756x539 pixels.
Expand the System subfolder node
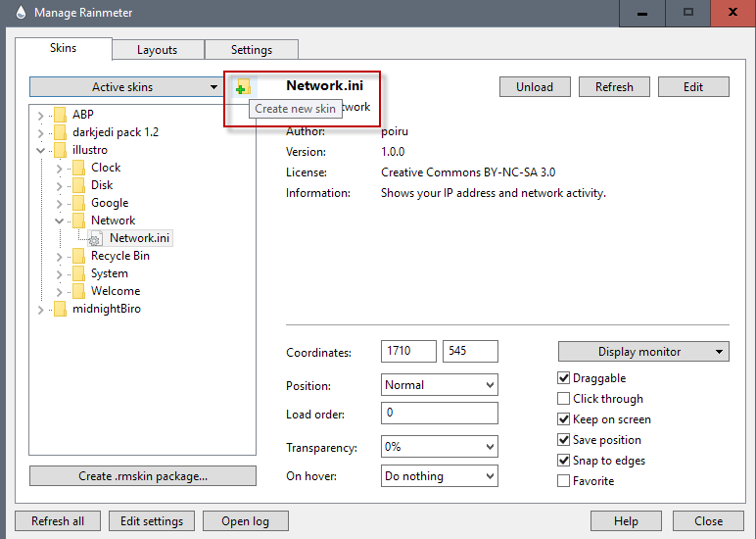click(x=60, y=274)
